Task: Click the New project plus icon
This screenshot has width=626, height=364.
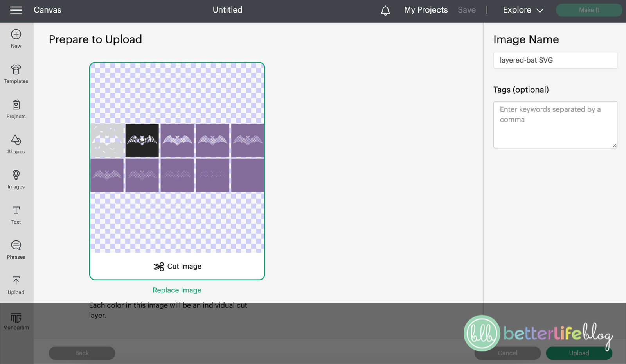Action: 16,34
